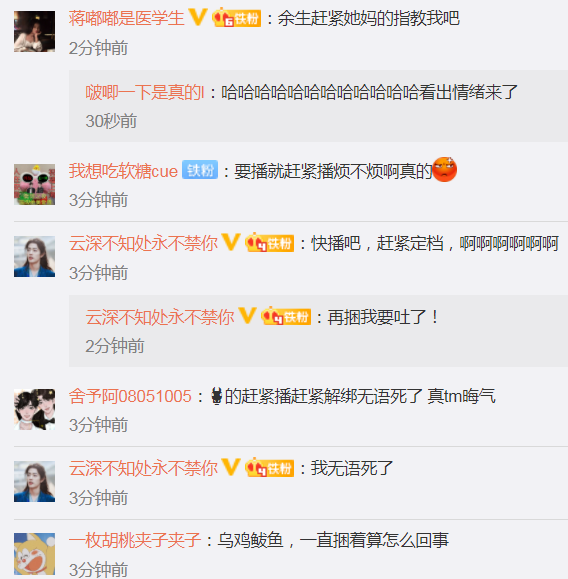The image size is (568, 579).
Task: Click the V badge in the 再捆我要吐了 reply
Action: pyautogui.click(x=247, y=316)
